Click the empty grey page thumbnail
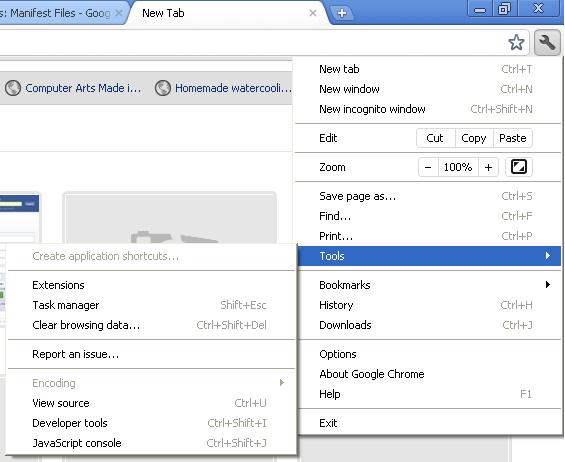565x462 pixels. 170,218
